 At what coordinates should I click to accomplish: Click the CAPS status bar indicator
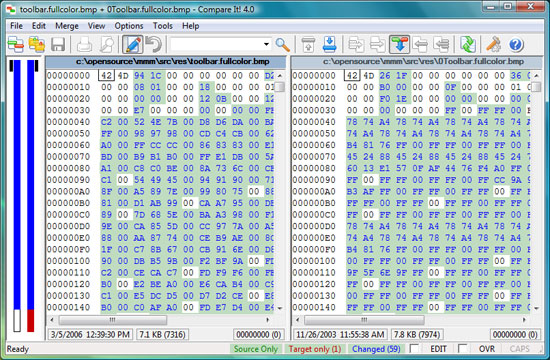pos(519,349)
